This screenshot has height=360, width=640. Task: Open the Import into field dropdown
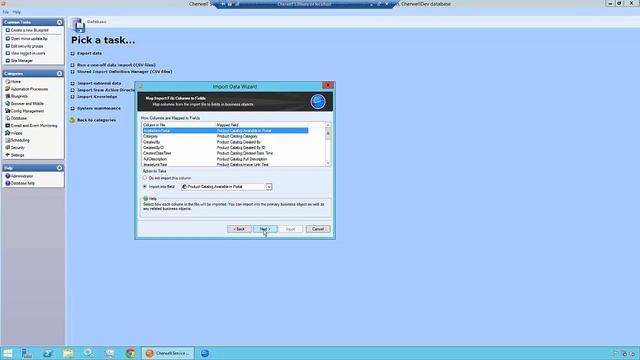coord(269,187)
